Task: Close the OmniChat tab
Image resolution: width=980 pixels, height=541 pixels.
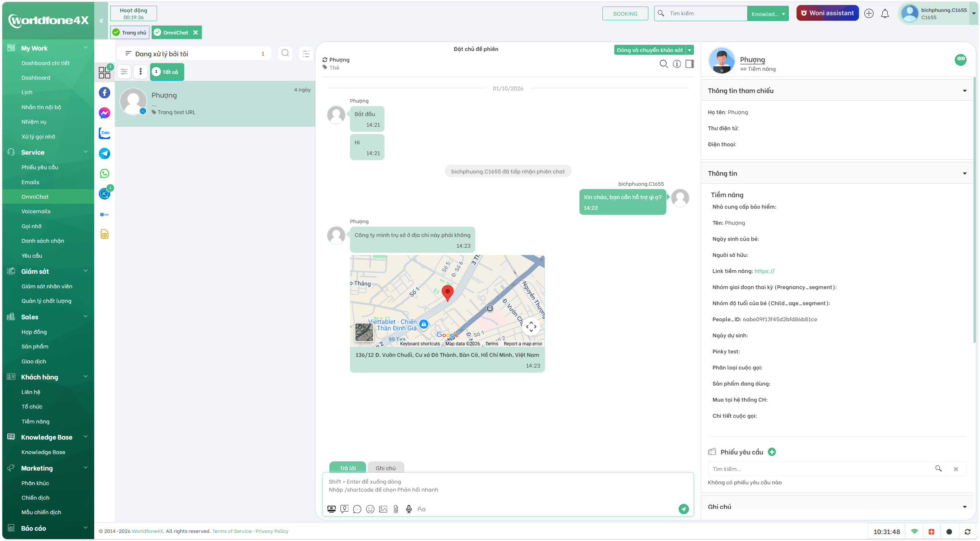Action: 196,33
